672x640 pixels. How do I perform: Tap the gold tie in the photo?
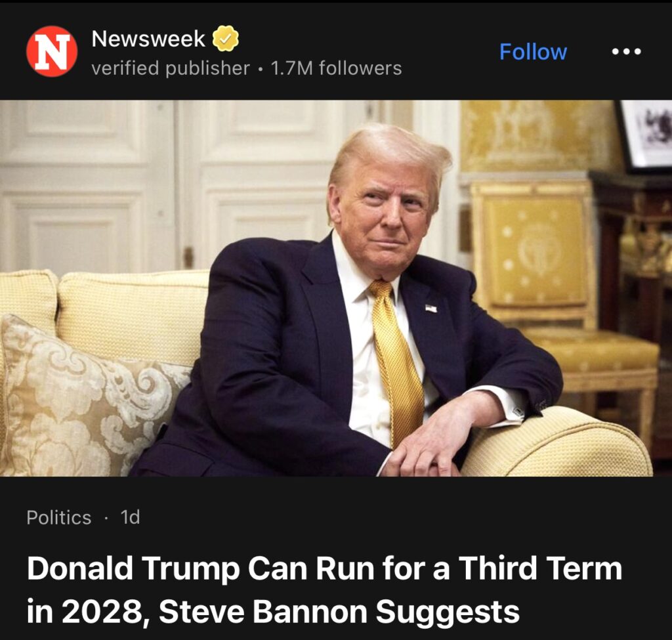pyautogui.click(x=397, y=360)
